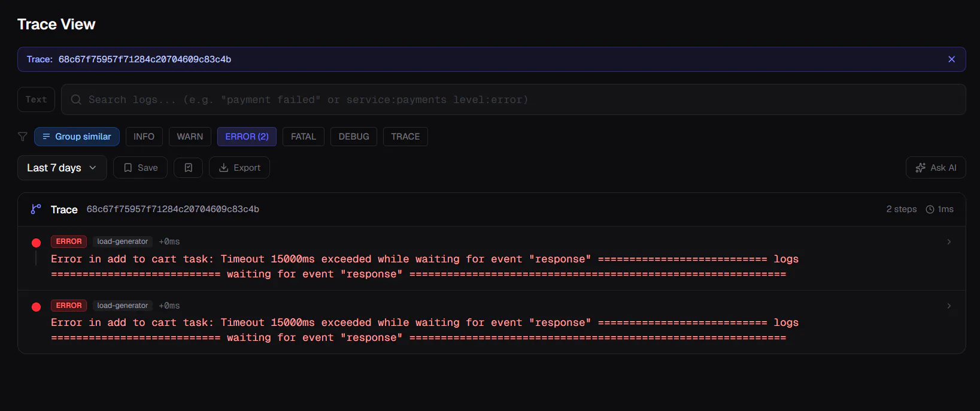
Task: Click ERROR badge on first log entry
Action: [69, 241]
